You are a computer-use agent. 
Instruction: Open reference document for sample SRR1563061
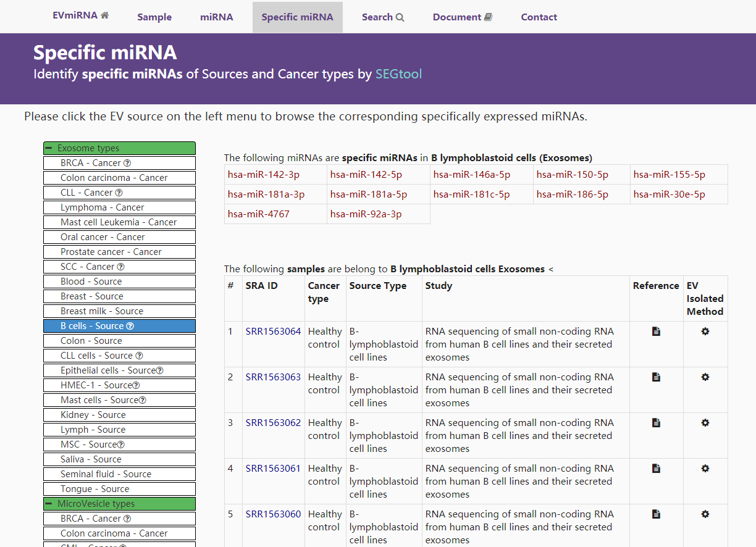tap(656, 469)
